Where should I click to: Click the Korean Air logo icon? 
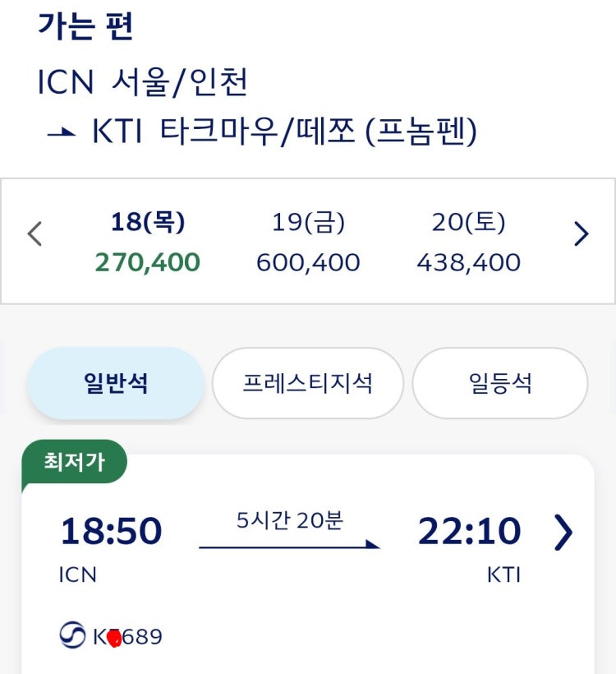(x=72, y=635)
